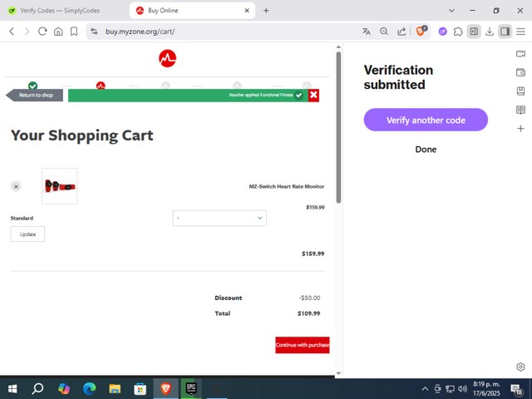Share this page via the share icon

pos(401,32)
